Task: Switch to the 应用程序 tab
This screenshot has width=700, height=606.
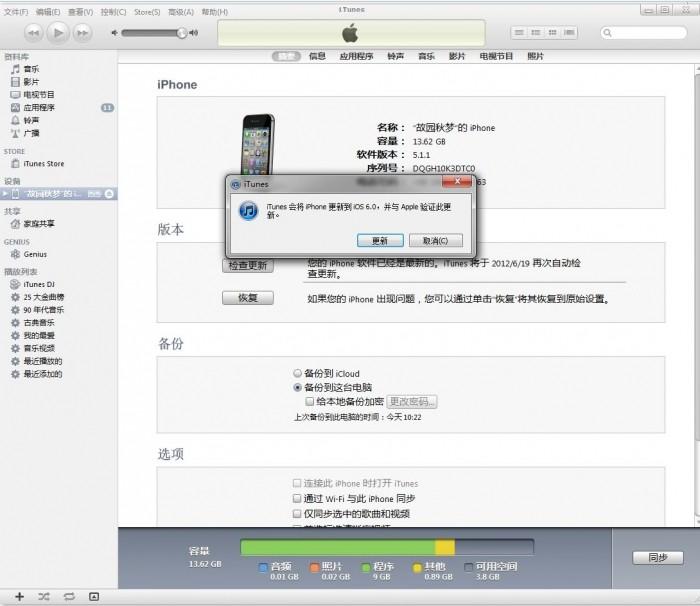Action: (x=356, y=57)
